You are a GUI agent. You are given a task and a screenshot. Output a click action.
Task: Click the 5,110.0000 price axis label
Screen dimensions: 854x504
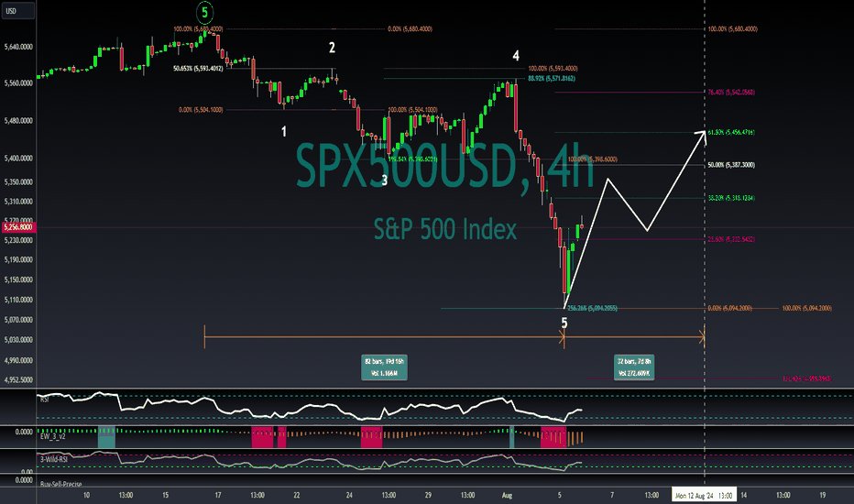tap(18, 300)
